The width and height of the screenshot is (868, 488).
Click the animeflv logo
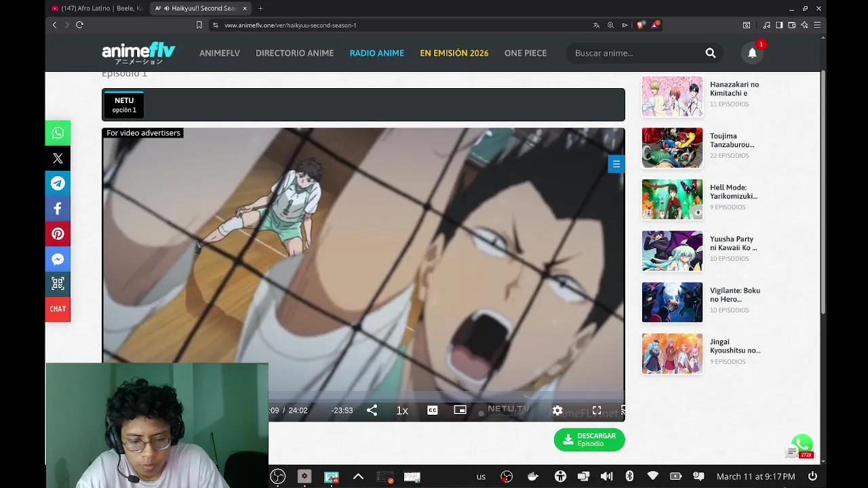(x=138, y=53)
